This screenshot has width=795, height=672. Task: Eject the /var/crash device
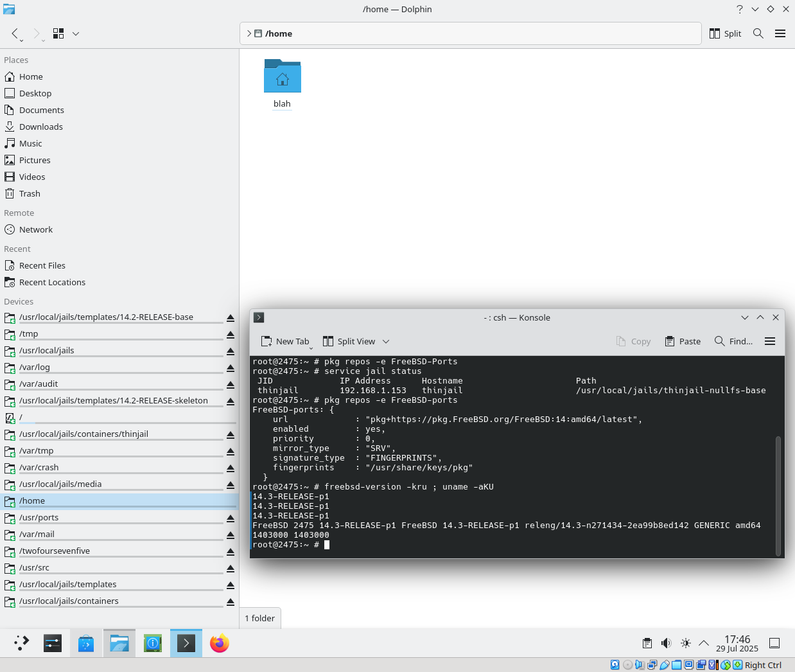(x=231, y=468)
